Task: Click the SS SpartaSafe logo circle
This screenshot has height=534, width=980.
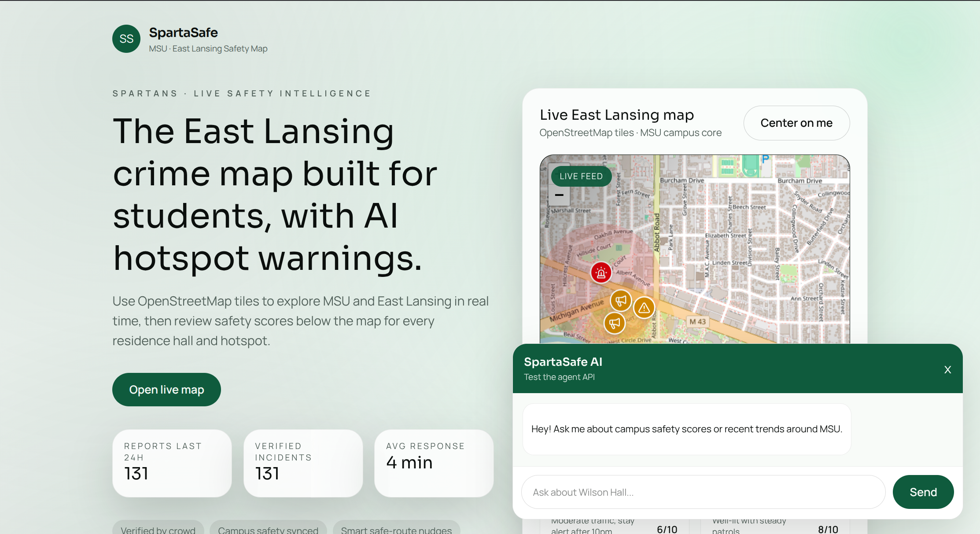Action: 126,39
